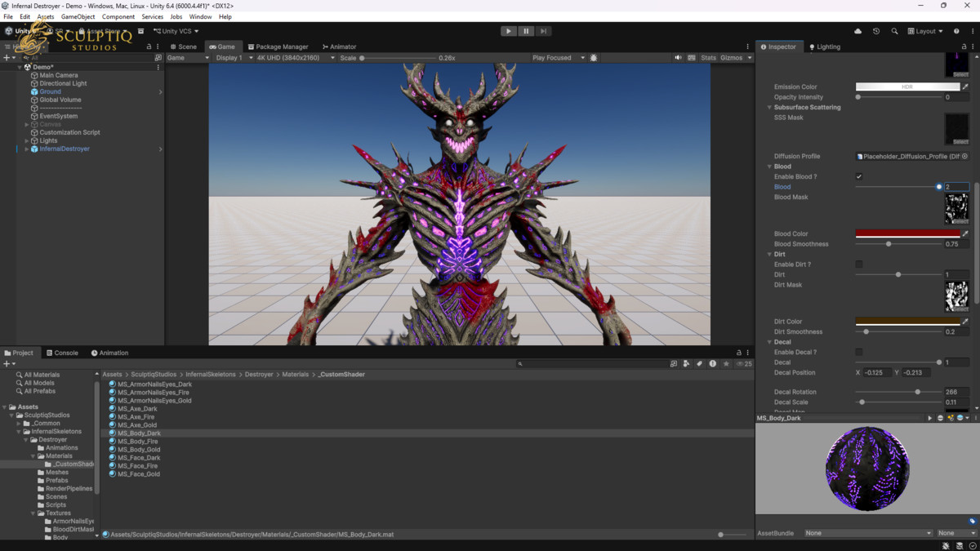This screenshot has height=551, width=980.
Task: Switch to the Package Manager tab
Action: (278, 47)
